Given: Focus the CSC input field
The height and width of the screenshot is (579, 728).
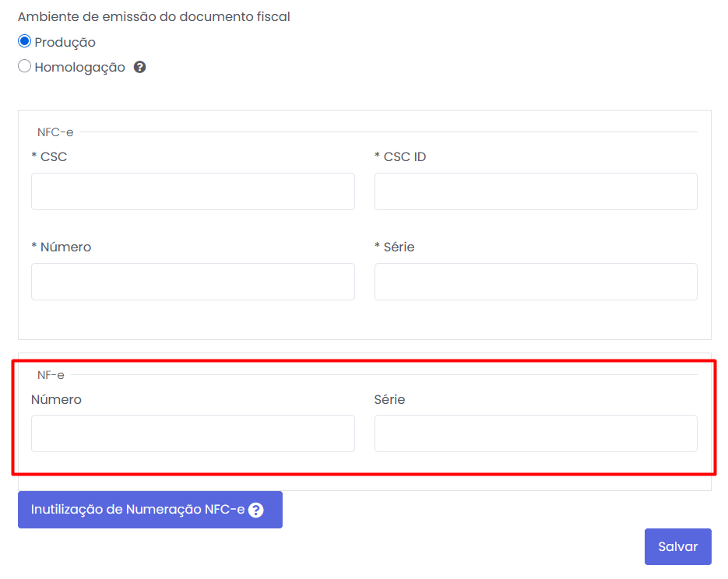Looking at the screenshot, I should coord(192,191).
